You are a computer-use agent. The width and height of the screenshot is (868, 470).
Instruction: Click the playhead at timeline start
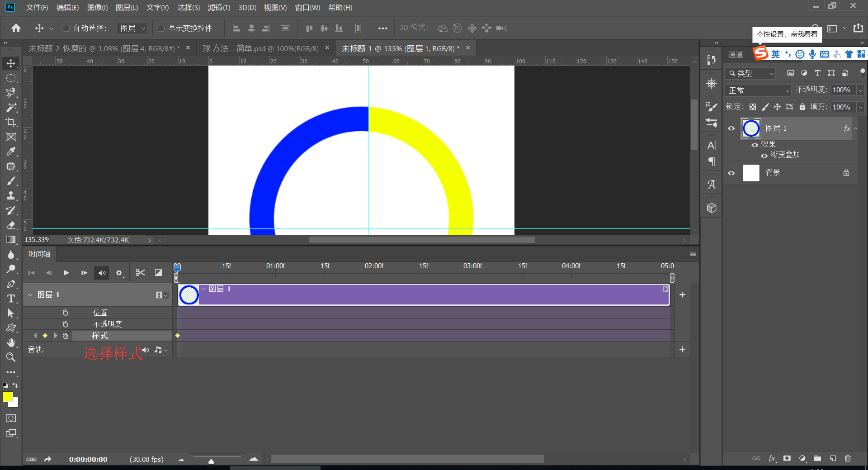177,267
